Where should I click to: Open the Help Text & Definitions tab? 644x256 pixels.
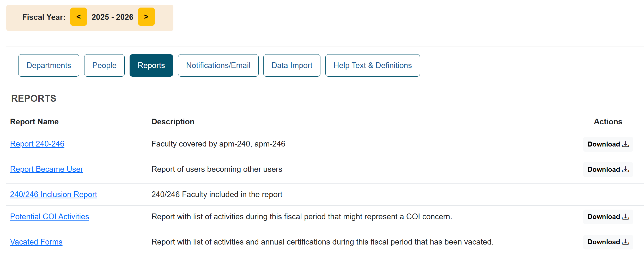pyautogui.click(x=372, y=65)
